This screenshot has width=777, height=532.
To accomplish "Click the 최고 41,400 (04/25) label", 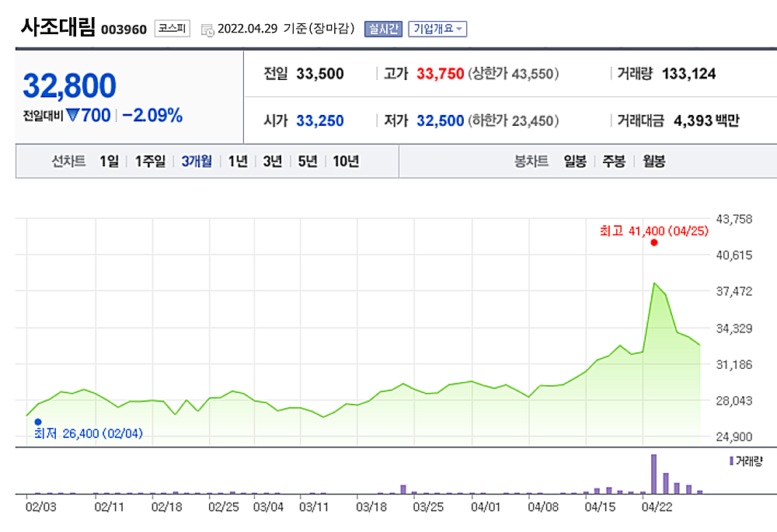I will [654, 231].
